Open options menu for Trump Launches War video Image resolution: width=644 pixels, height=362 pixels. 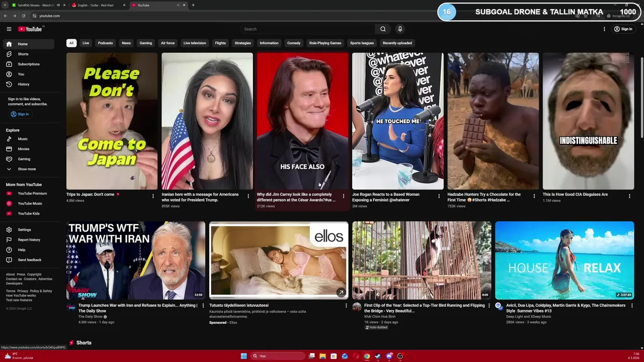click(x=203, y=305)
